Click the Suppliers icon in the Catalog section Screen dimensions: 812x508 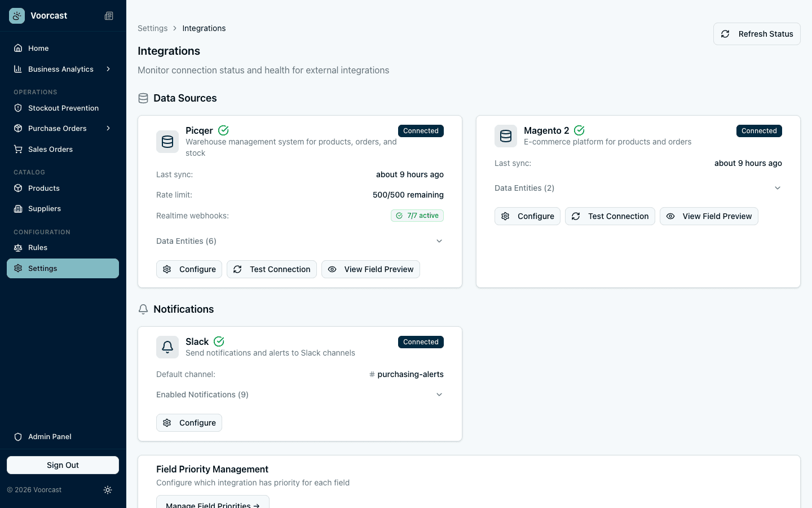pos(17,208)
